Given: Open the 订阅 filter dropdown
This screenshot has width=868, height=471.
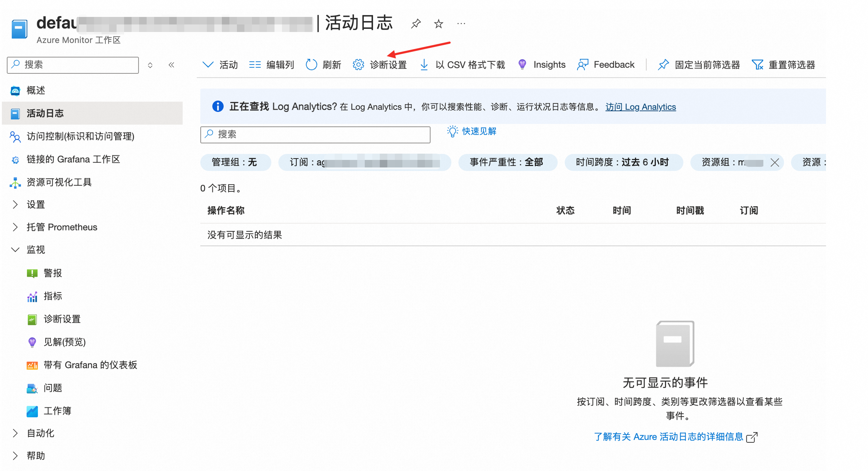Looking at the screenshot, I should [364, 162].
